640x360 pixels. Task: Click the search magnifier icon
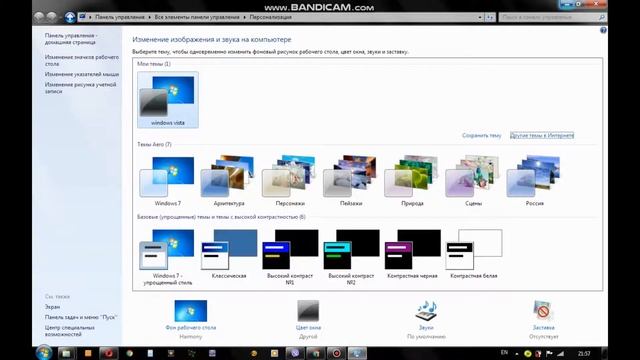[602, 17]
